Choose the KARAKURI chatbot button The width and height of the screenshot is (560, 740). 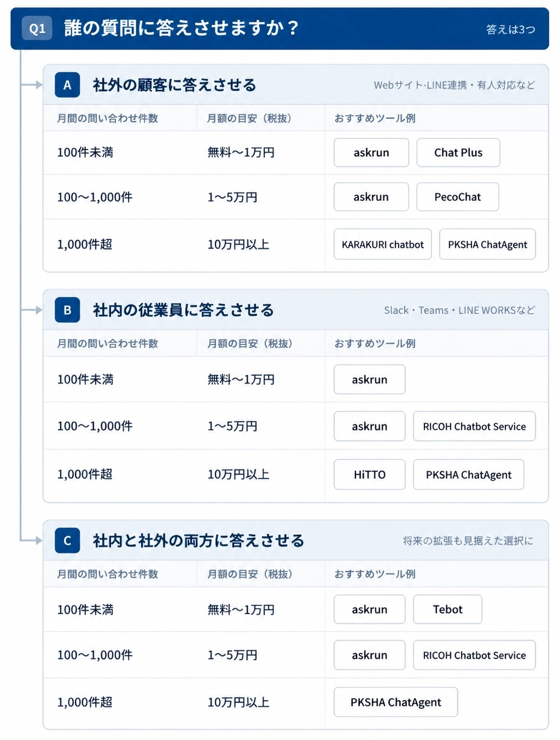point(383,244)
